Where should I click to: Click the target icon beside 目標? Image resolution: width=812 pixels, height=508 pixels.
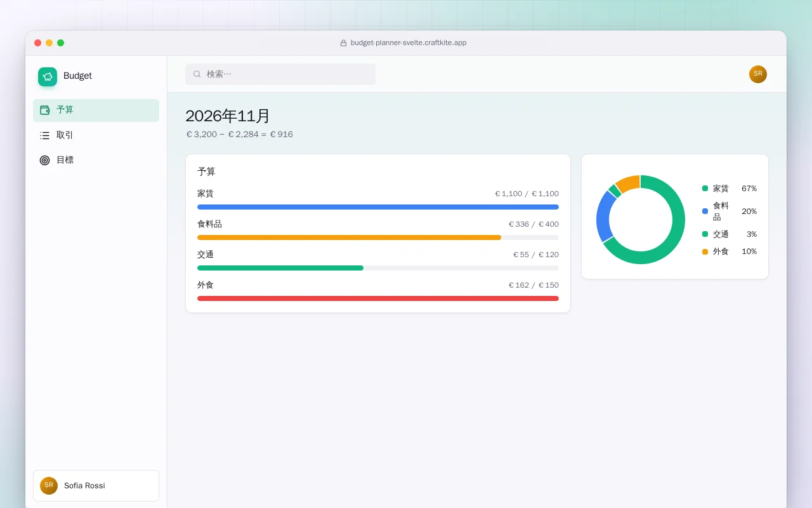pos(45,160)
